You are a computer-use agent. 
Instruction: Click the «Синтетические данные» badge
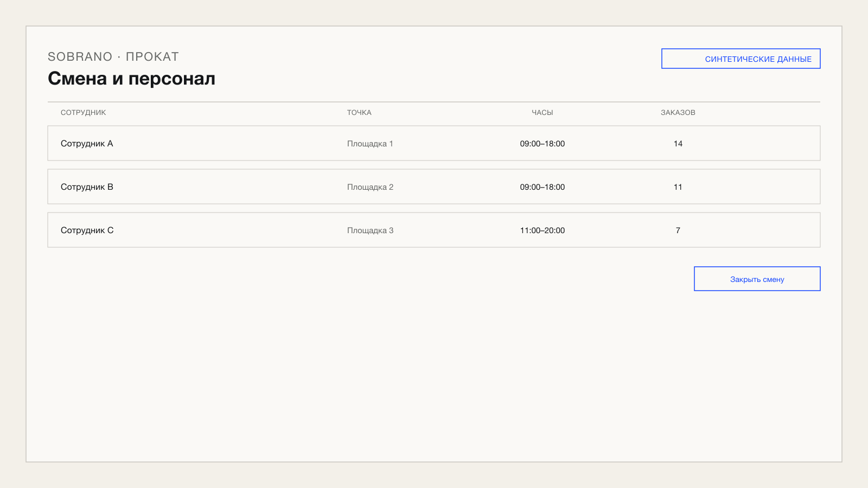click(741, 59)
